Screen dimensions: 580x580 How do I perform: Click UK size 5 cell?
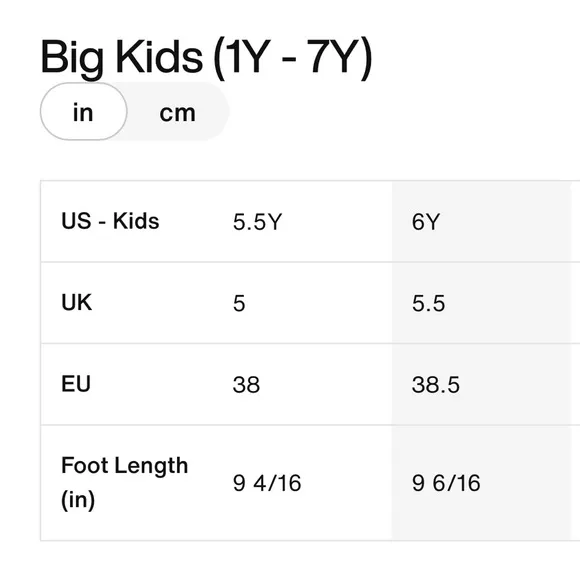click(239, 303)
